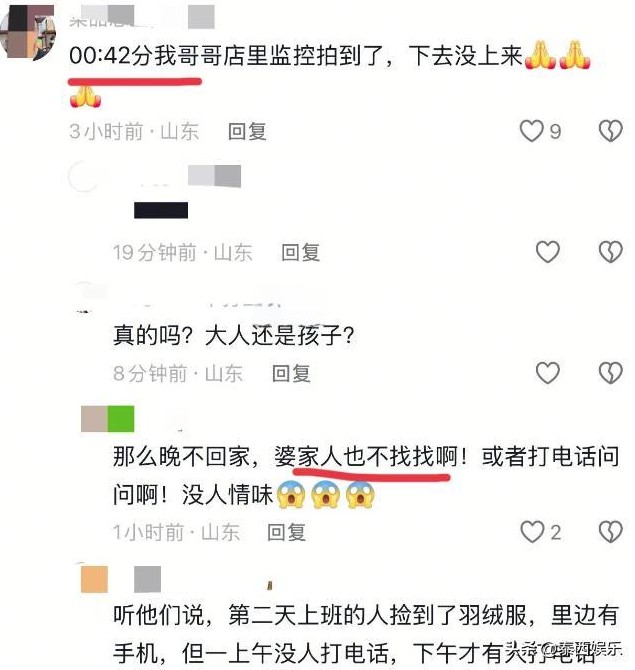Dislike the 婆家人 comment

(610, 532)
